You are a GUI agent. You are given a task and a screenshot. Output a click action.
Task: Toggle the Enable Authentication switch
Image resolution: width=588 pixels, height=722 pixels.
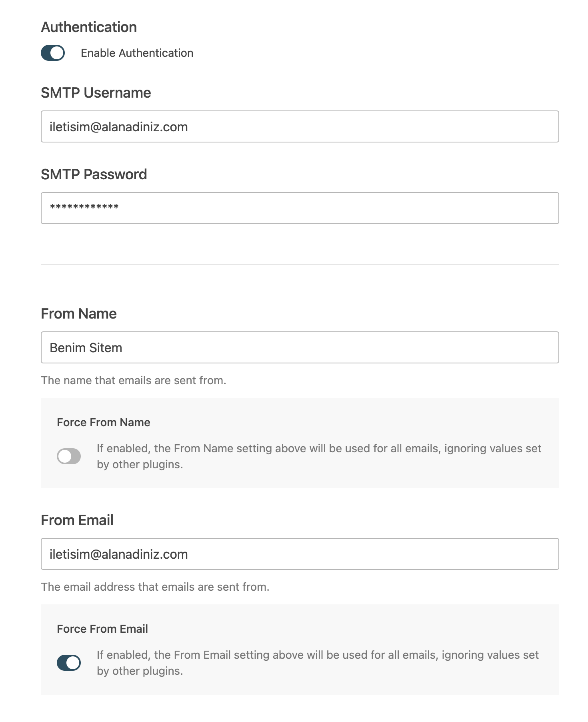coord(53,53)
